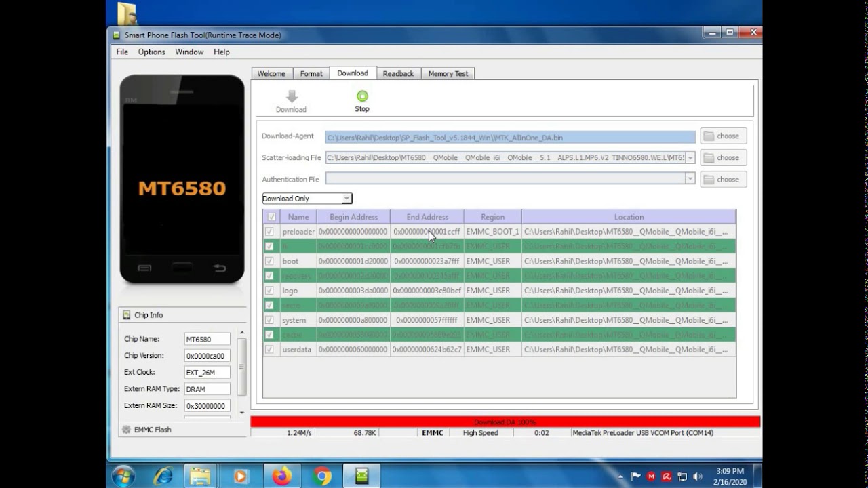Click the boot row EMMC_USER region cell

click(493, 261)
